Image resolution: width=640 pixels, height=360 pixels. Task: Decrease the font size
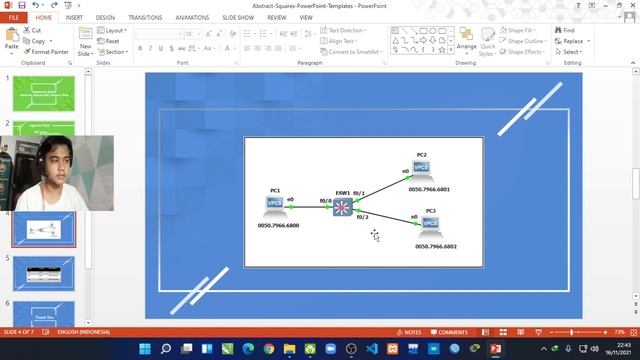(219, 34)
